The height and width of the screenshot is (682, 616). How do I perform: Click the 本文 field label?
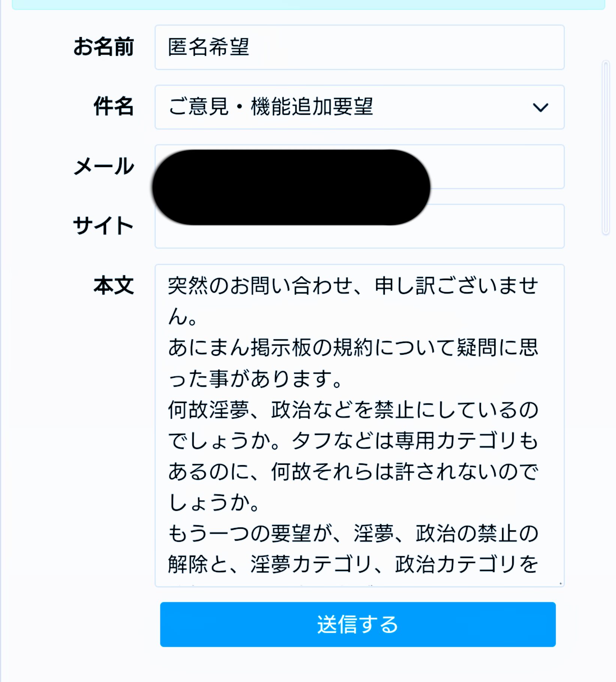[x=114, y=285]
